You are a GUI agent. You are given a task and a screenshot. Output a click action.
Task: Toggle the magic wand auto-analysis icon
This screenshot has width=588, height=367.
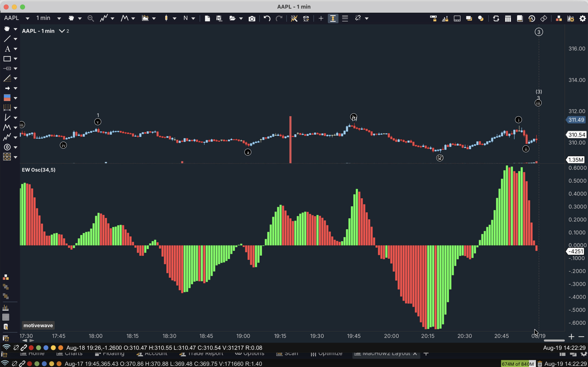click(x=294, y=18)
